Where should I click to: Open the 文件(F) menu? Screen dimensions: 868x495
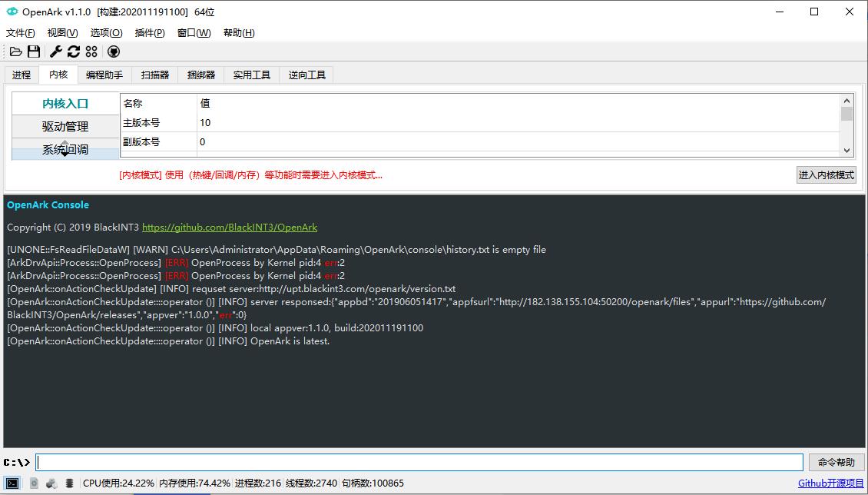(x=21, y=33)
